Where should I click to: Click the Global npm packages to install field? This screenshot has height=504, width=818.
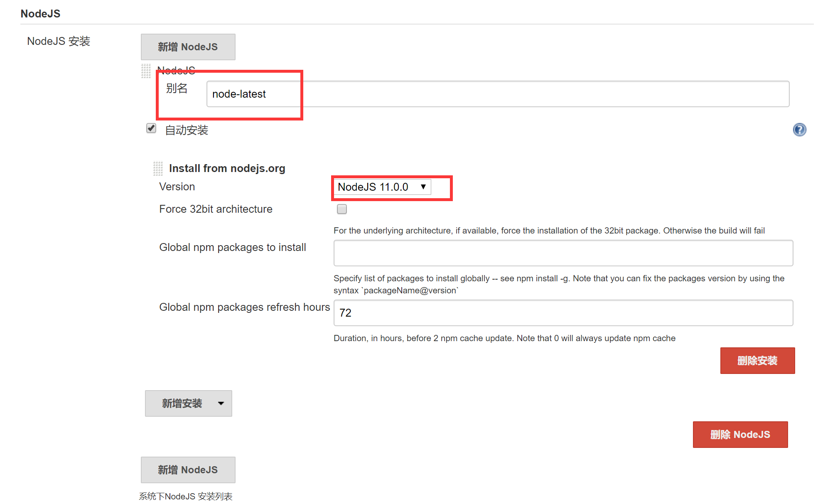coord(563,253)
